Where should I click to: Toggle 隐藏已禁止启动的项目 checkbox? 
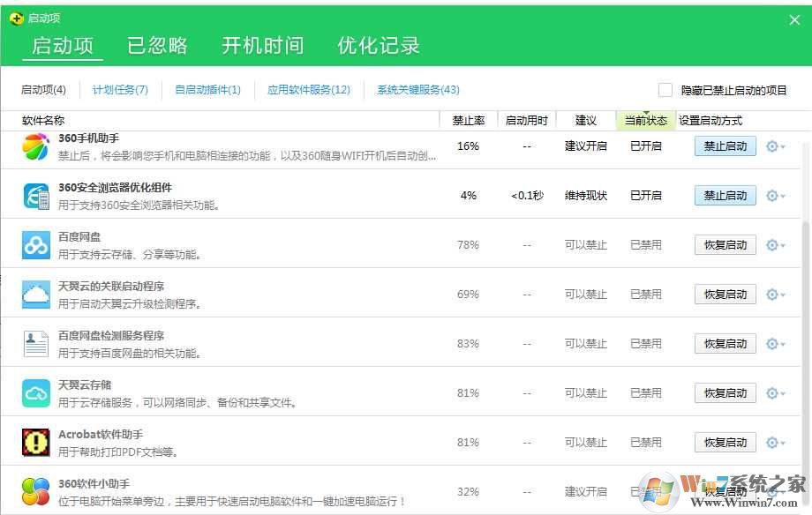[x=665, y=90]
